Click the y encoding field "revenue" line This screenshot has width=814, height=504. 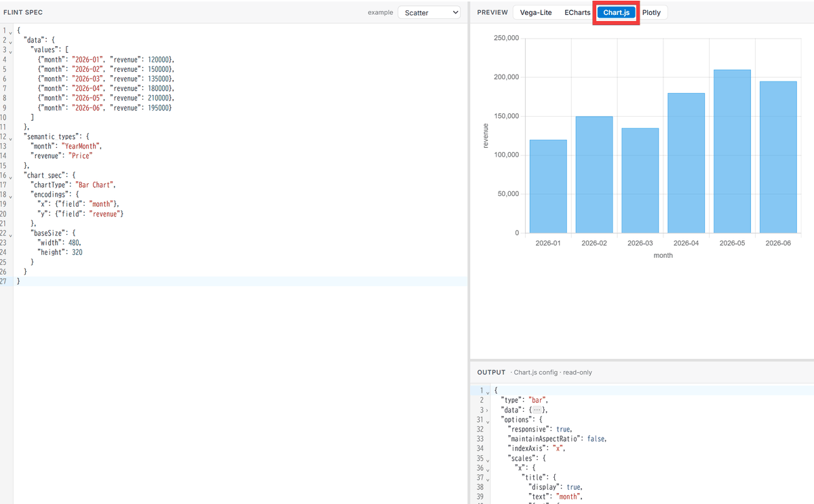(x=81, y=214)
